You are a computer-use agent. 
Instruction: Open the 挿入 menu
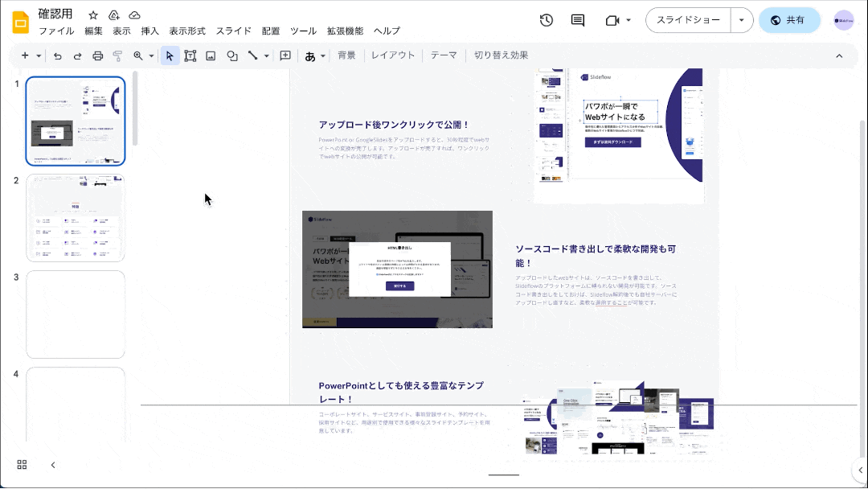point(149,31)
